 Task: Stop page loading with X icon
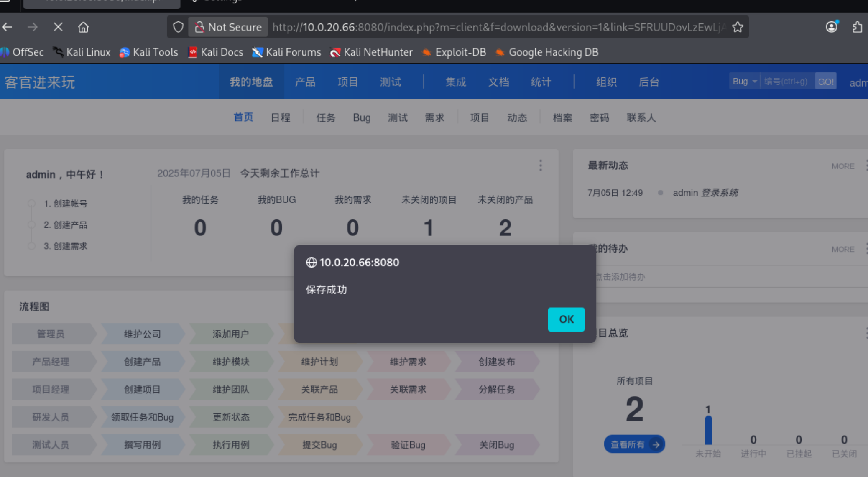point(58,27)
